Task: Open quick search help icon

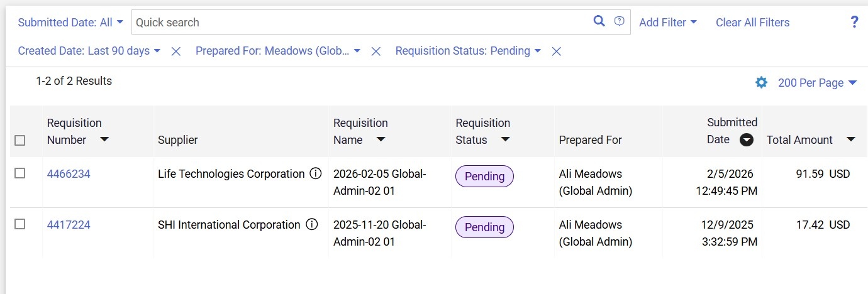Action: click(620, 21)
